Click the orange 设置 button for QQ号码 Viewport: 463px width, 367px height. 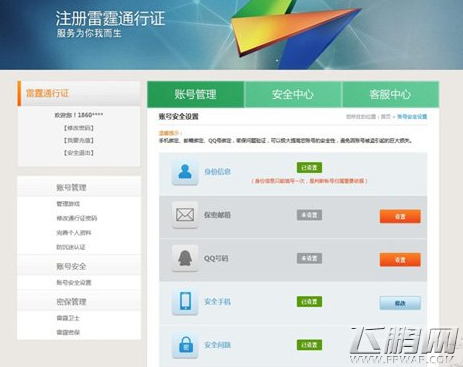(400, 260)
